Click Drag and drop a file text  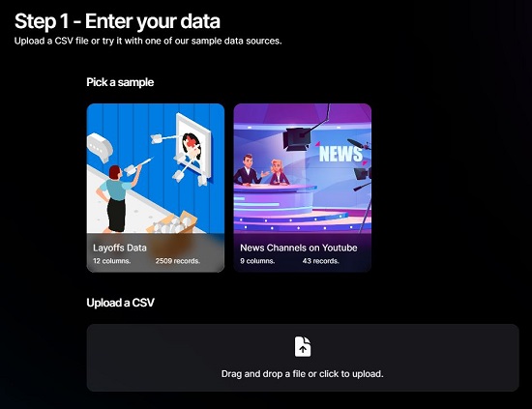click(x=303, y=374)
